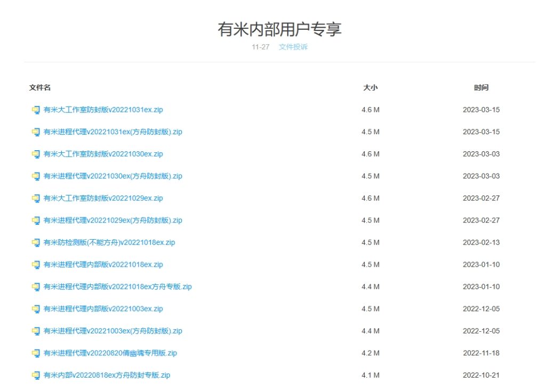Download 有米大工作室防封版v20221029ex.zip

coord(103,198)
